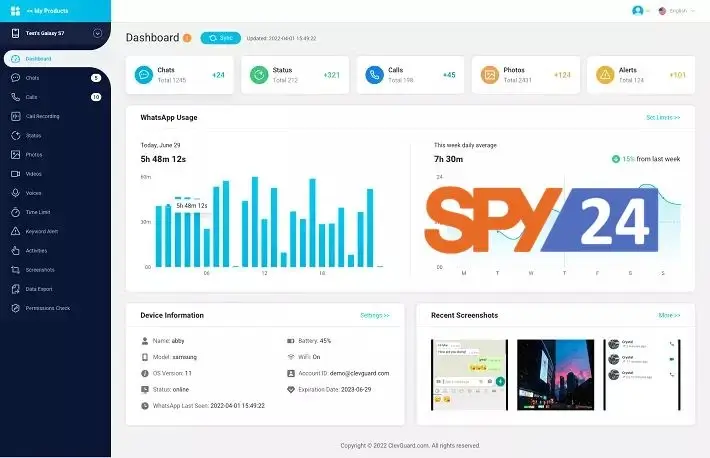The height and width of the screenshot is (458, 710).
Task: Click the device phone icon in sidebar header
Action: [15, 33]
